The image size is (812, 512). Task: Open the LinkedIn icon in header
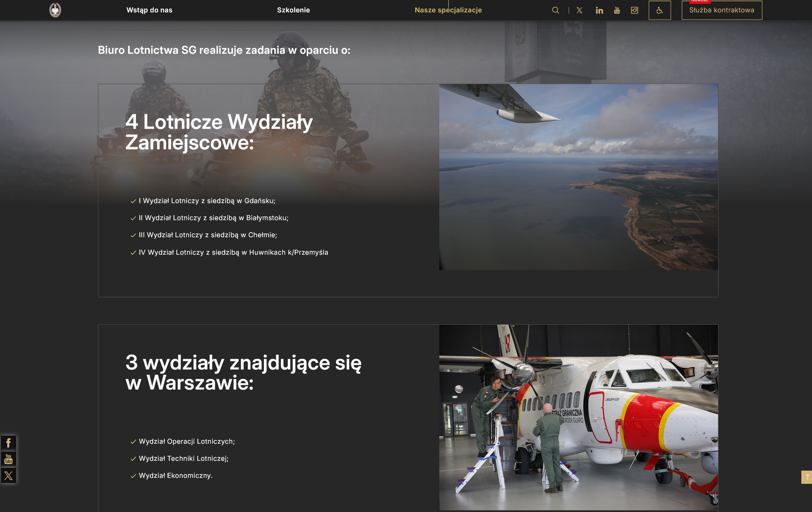pyautogui.click(x=599, y=10)
